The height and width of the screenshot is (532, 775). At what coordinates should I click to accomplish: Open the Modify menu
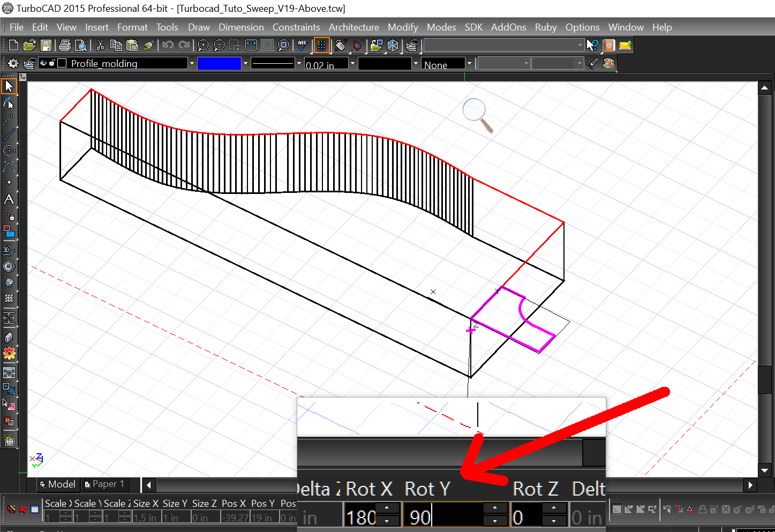[403, 27]
